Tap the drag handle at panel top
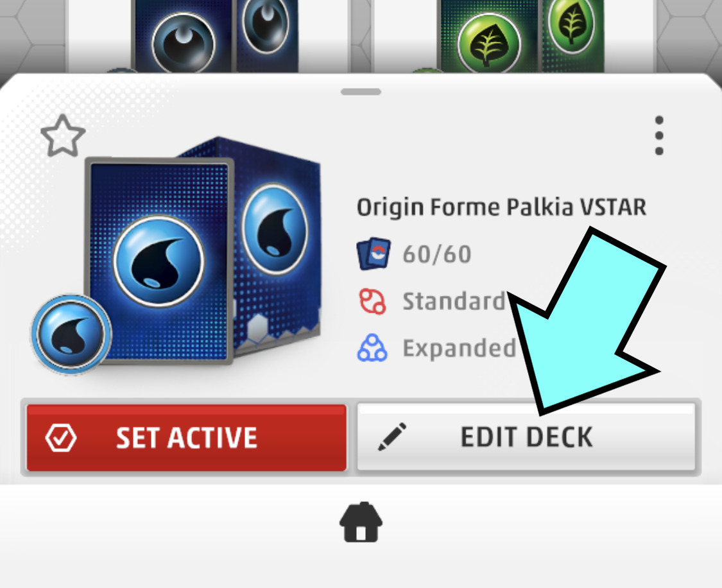 point(361,92)
